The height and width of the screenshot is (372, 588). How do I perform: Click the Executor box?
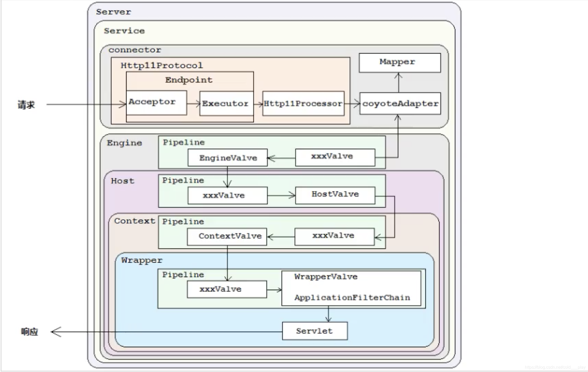[x=226, y=103]
